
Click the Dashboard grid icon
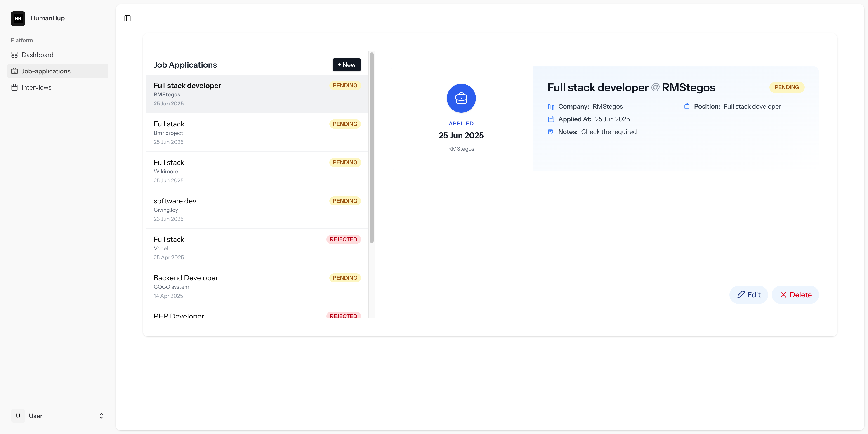point(14,55)
